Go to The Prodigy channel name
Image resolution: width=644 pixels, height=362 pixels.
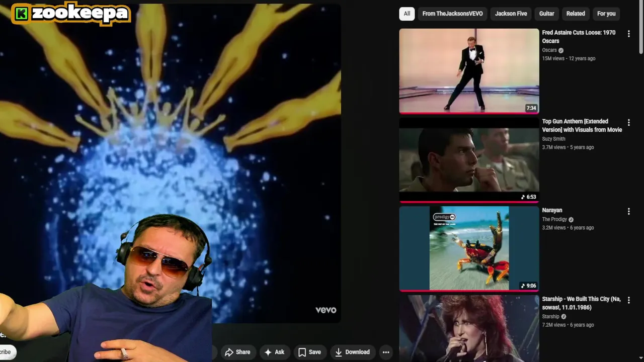[x=554, y=220]
